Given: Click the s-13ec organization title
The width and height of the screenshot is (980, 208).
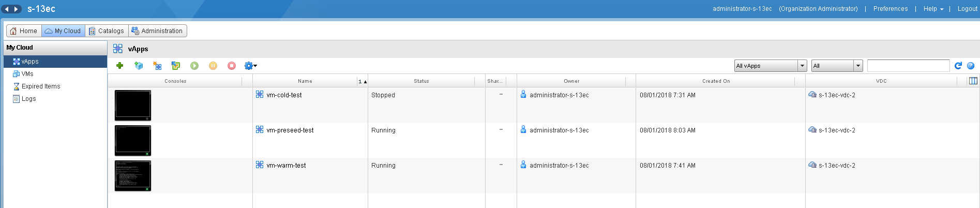Looking at the screenshot, I should pos(41,9).
